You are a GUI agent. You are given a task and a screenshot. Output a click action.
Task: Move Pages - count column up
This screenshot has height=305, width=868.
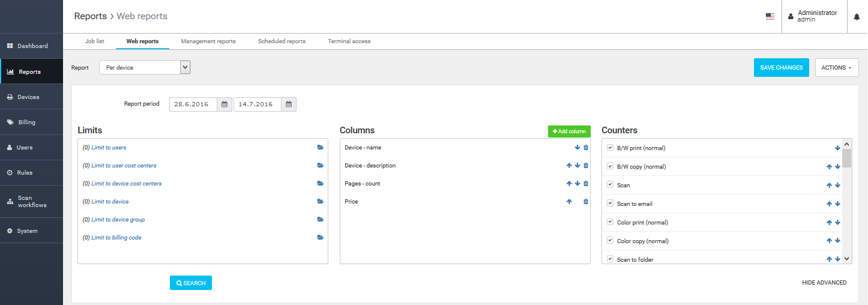click(x=568, y=184)
